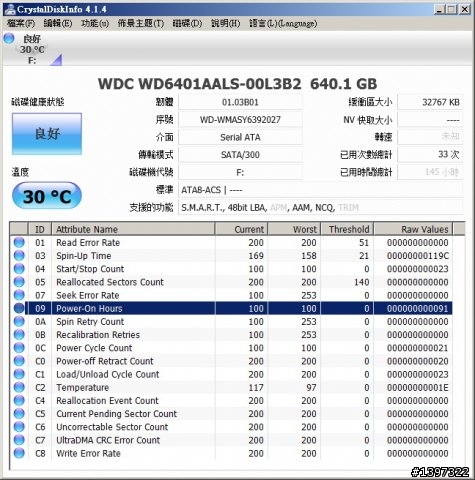Click the CrystalDiskInfo title bar app icon

9,9
